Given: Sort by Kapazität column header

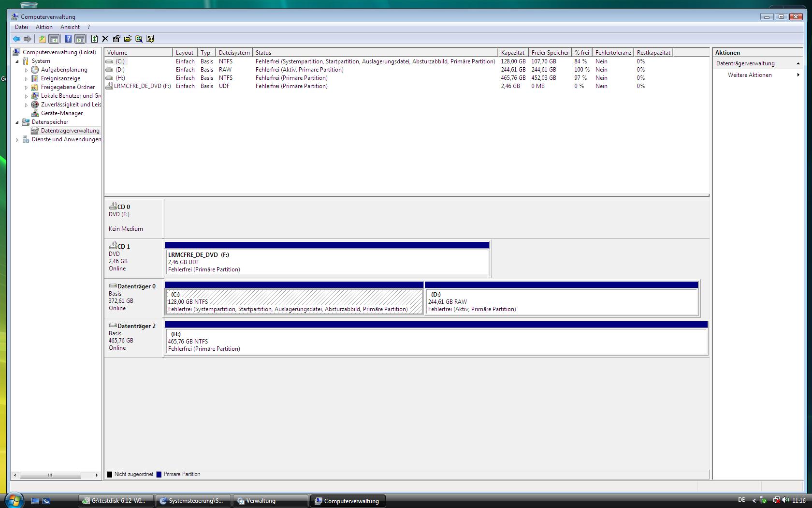Looking at the screenshot, I should (512, 53).
